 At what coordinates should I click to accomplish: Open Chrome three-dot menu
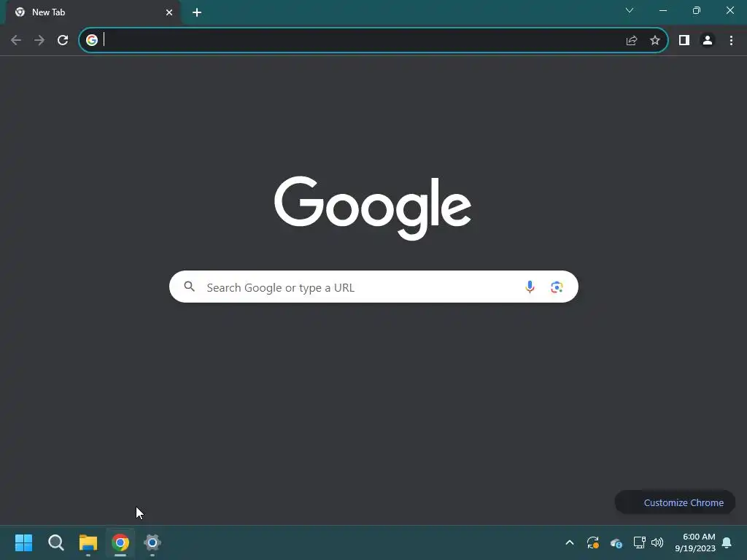pos(731,41)
